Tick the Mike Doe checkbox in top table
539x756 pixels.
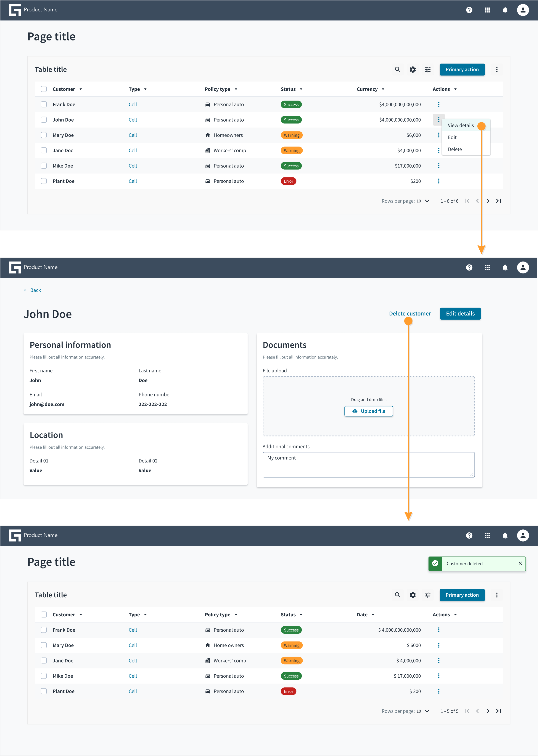pyautogui.click(x=44, y=166)
